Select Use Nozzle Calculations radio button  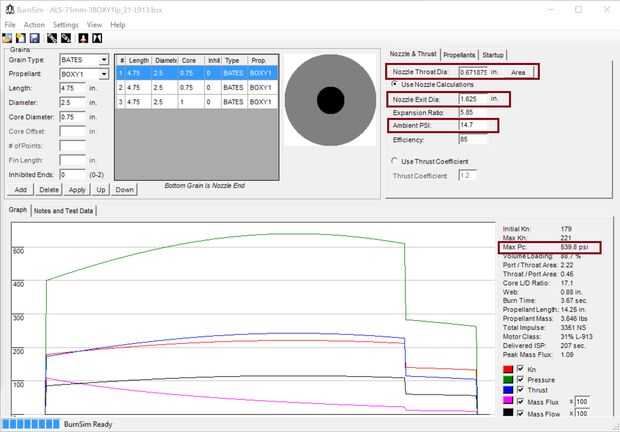tap(395, 84)
